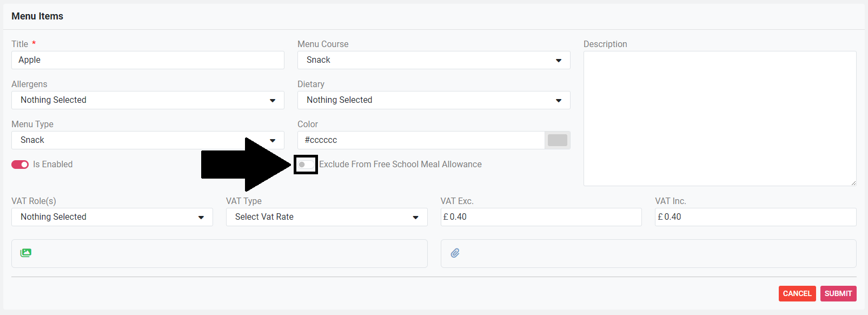
Task: Click the paperclip attachment icon
Action: tap(455, 253)
